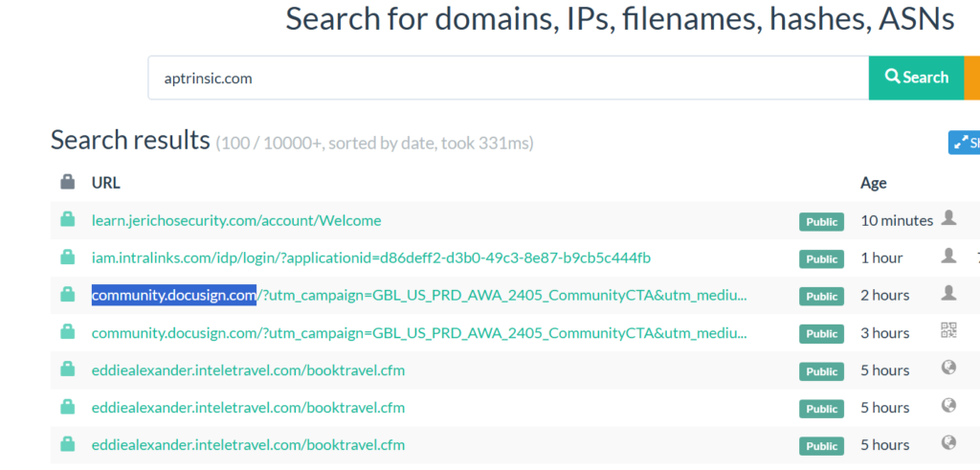Click the user icon in the 2 hours row
The image size is (980, 470).
coord(948,293)
